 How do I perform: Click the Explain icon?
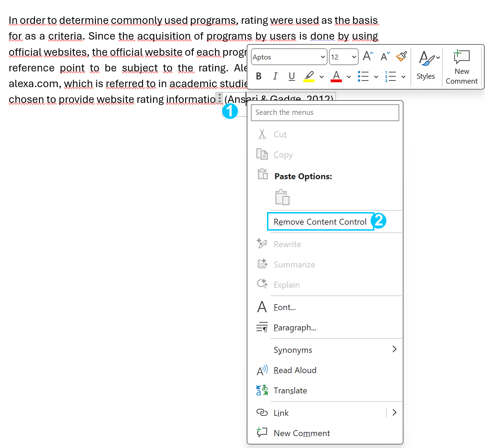(x=262, y=284)
